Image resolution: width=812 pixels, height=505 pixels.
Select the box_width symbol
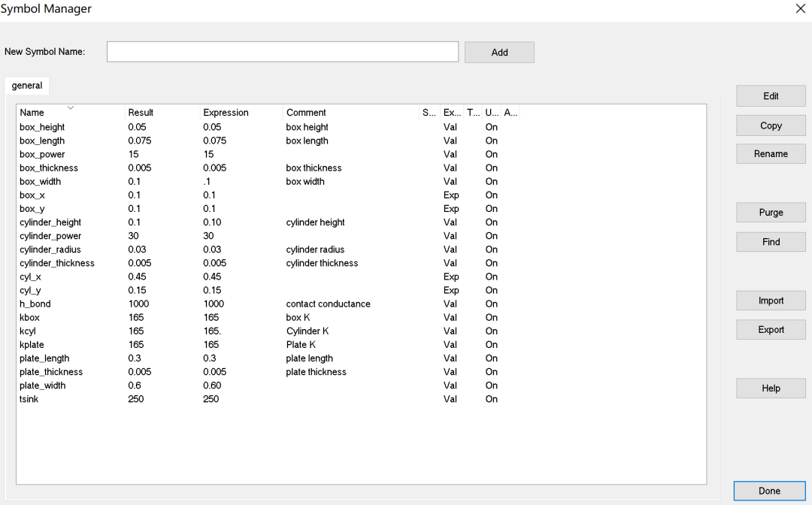[40, 182]
